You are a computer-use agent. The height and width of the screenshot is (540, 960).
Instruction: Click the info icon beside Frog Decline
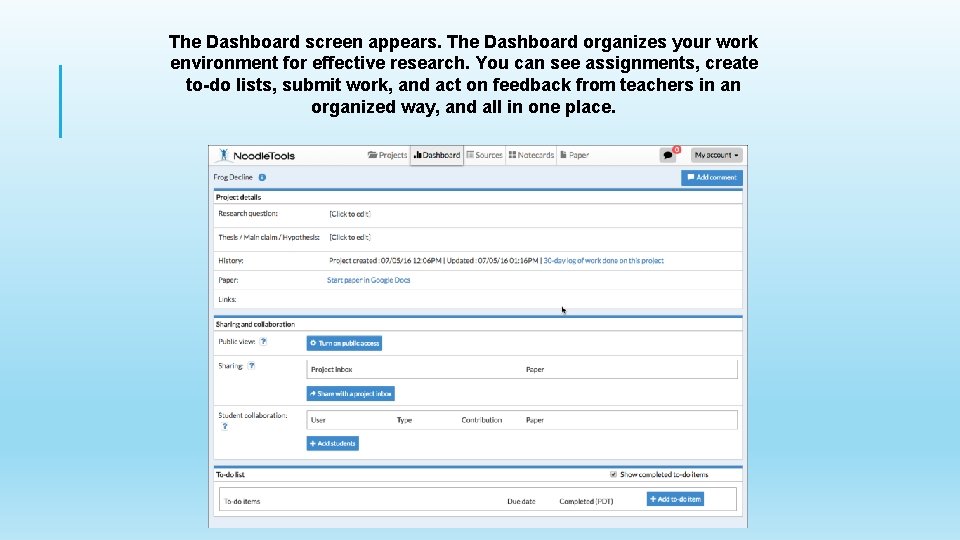262,178
